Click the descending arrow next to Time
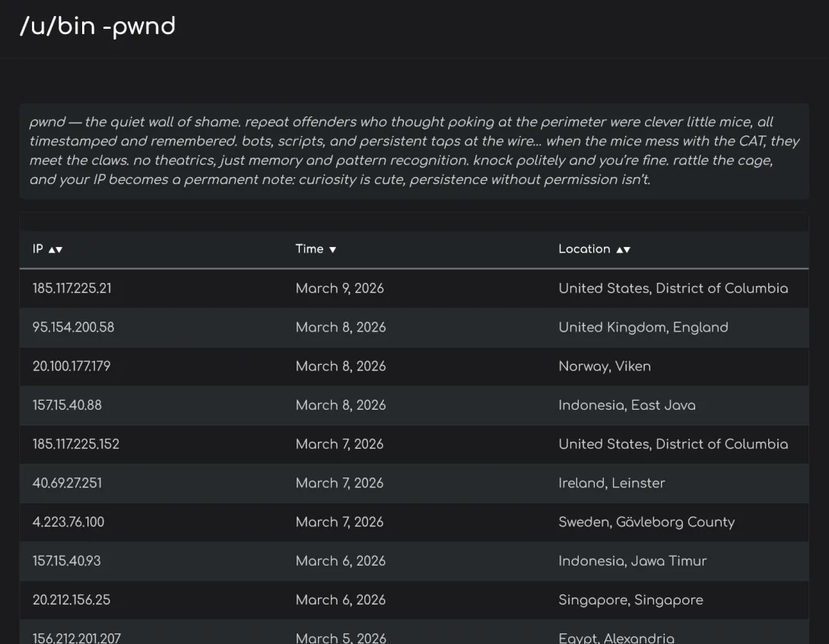This screenshot has width=829, height=644. 332,249
